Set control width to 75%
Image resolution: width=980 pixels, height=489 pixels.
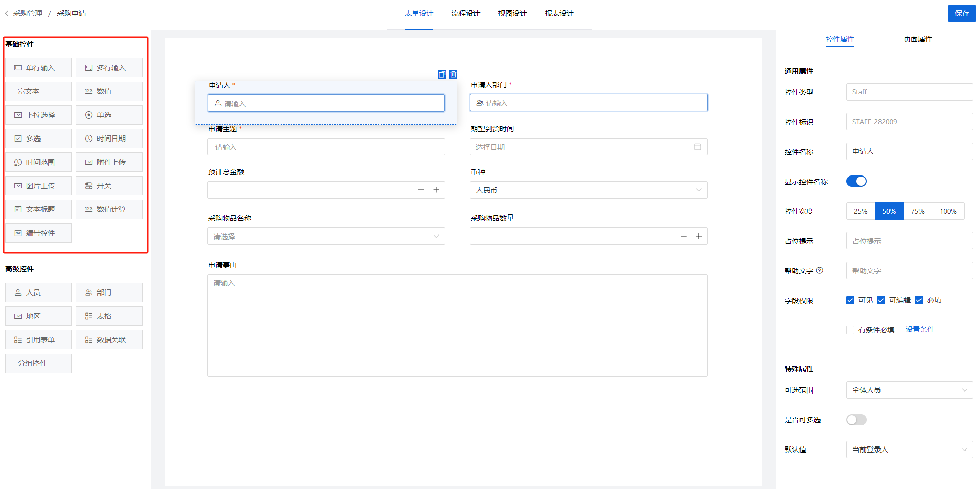[x=917, y=211]
